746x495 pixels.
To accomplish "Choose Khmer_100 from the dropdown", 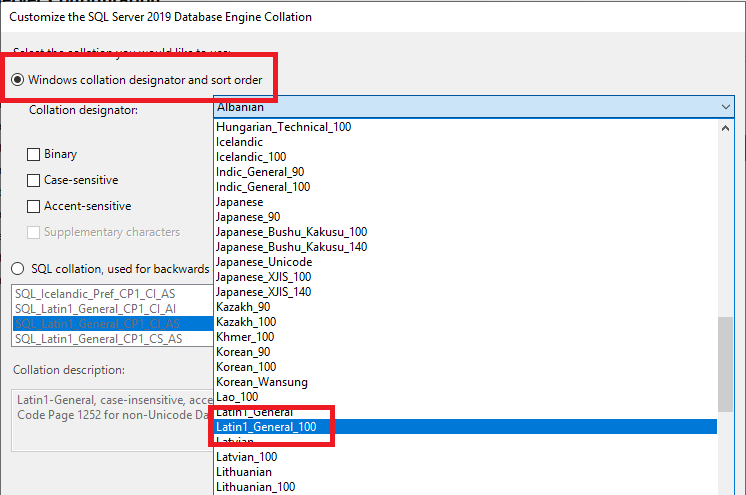I will pyautogui.click(x=245, y=337).
